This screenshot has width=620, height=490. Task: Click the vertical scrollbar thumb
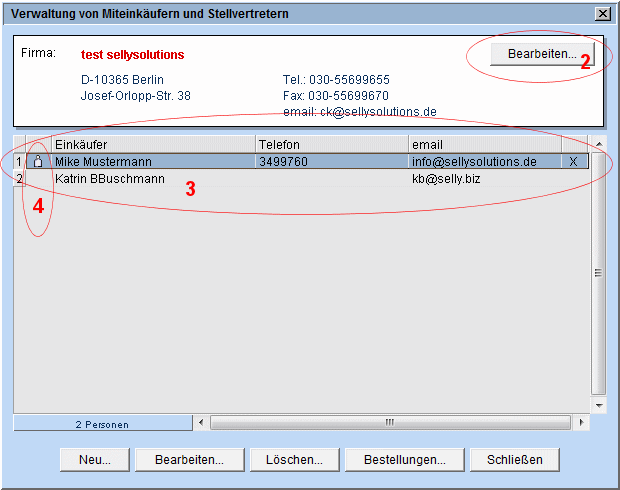599,274
